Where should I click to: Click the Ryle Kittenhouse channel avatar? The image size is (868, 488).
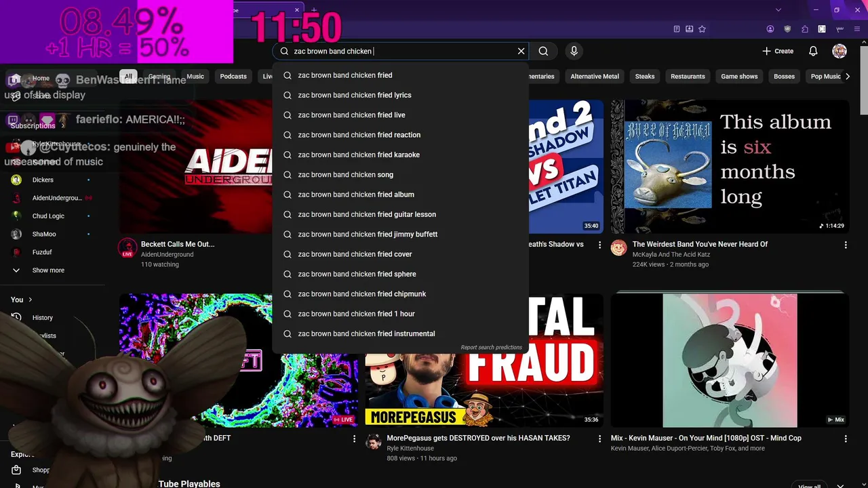coord(373,442)
